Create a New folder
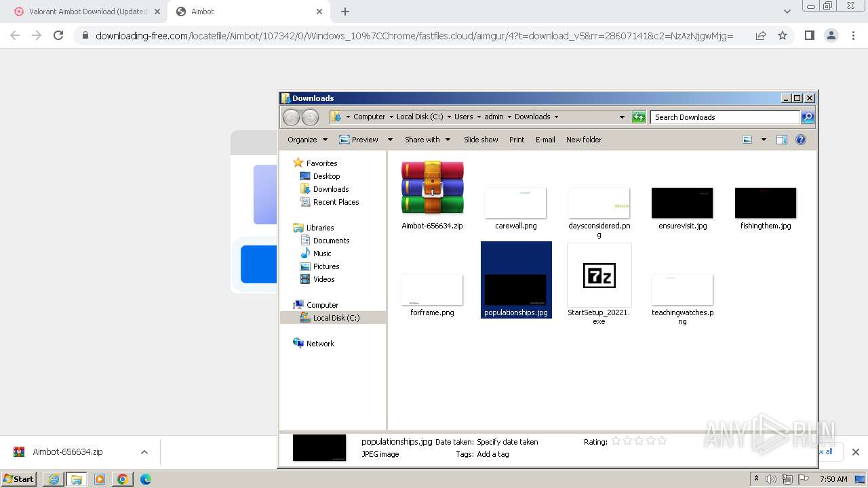This screenshot has height=488, width=868. [584, 140]
